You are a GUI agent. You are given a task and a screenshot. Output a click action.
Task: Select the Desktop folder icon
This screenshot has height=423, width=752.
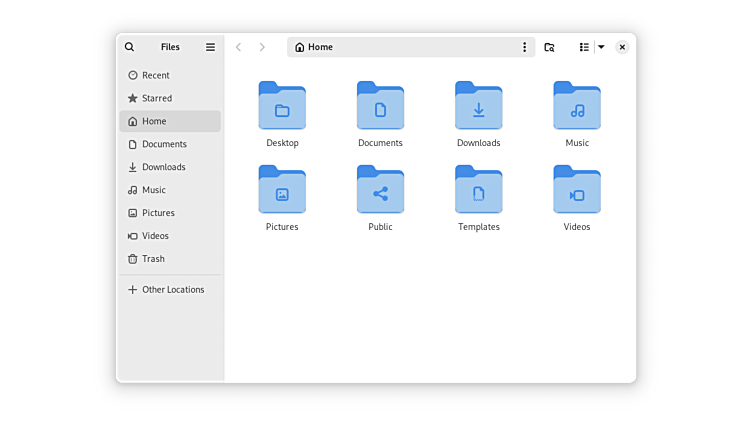(x=282, y=106)
